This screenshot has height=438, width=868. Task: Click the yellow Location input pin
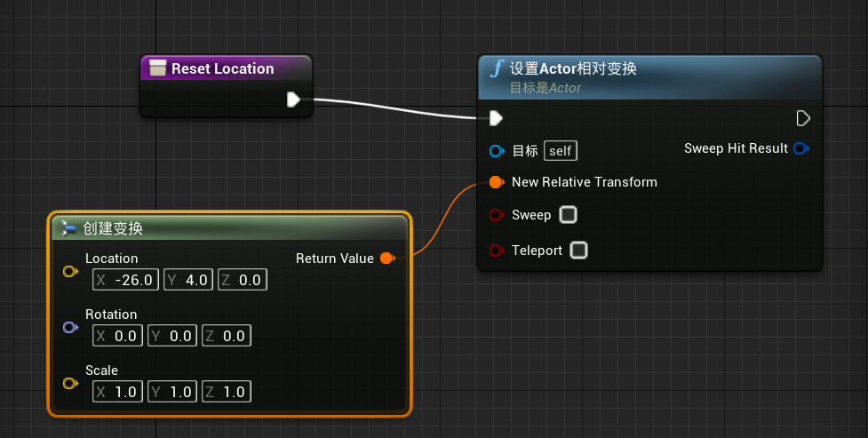click(x=70, y=272)
